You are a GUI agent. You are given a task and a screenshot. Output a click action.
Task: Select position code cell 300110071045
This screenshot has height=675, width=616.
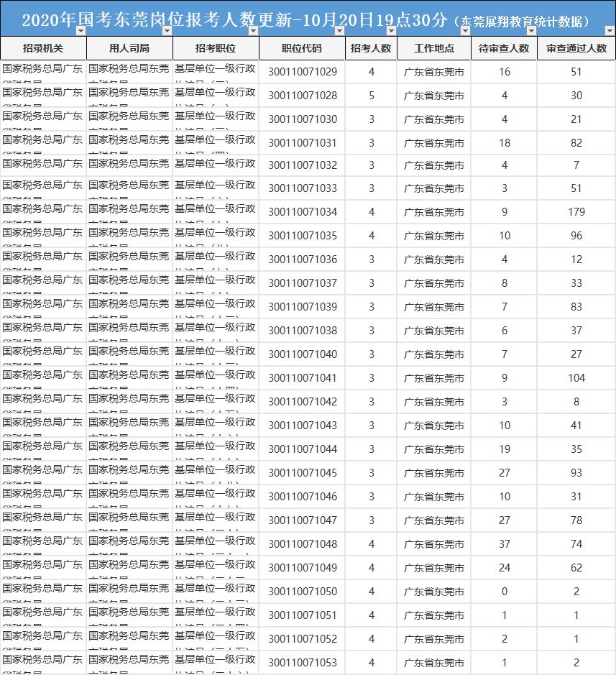point(302,473)
